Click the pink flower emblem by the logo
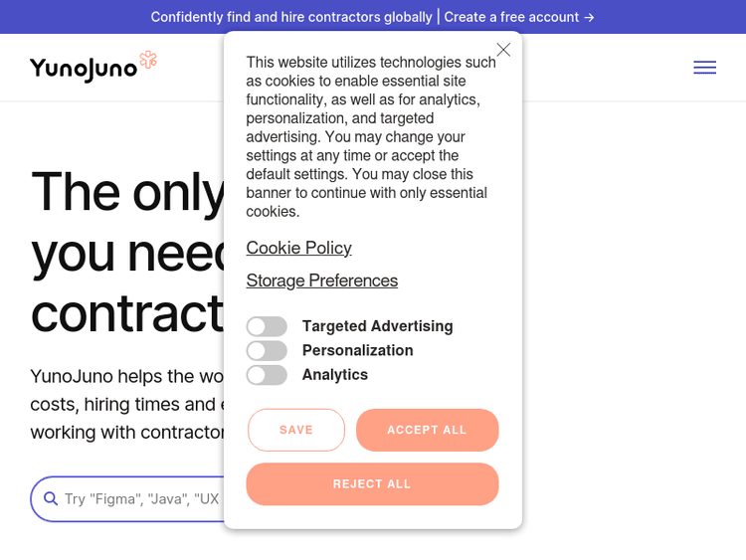The width and height of the screenshot is (746, 560). click(148, 60)
